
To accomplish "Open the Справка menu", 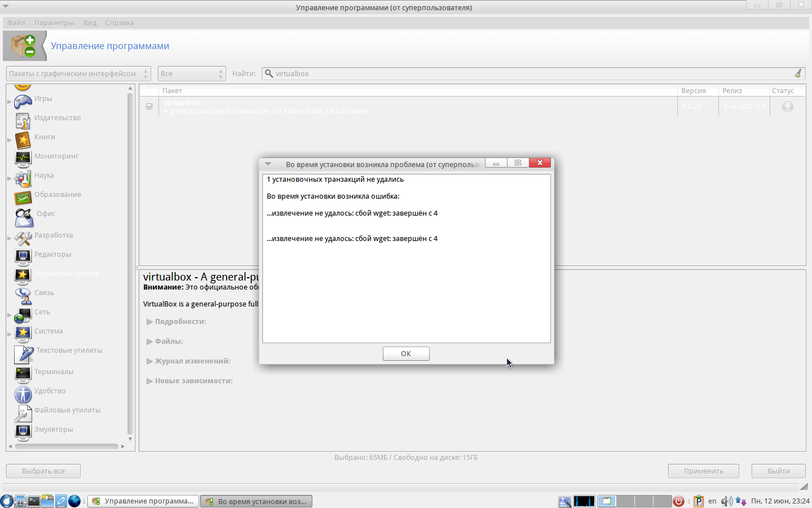I will [120, 23].
